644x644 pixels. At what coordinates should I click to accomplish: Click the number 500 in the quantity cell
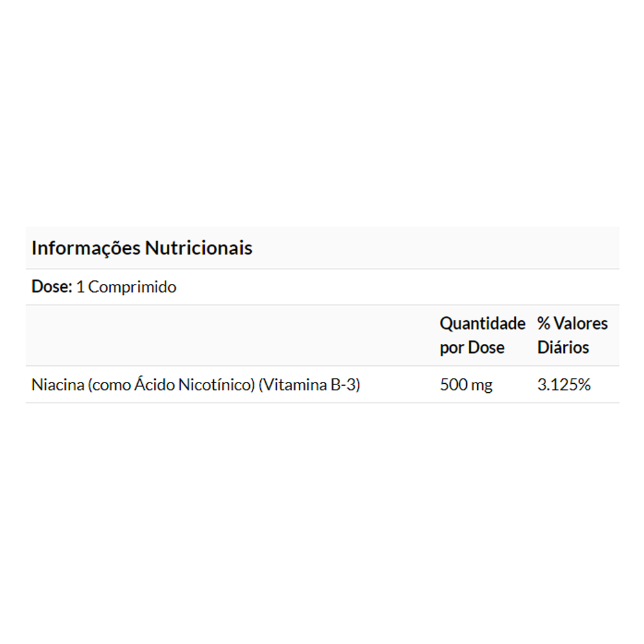click(453, 385)
